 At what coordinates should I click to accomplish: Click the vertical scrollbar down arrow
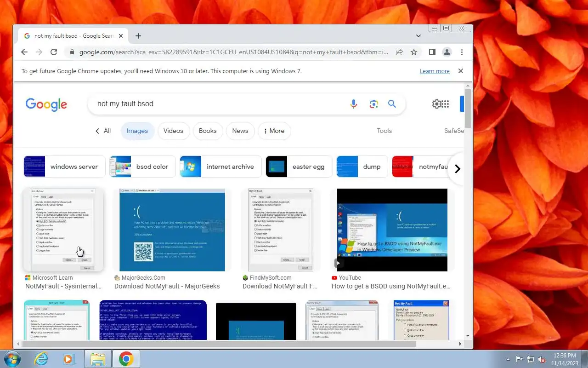(468, 336)
